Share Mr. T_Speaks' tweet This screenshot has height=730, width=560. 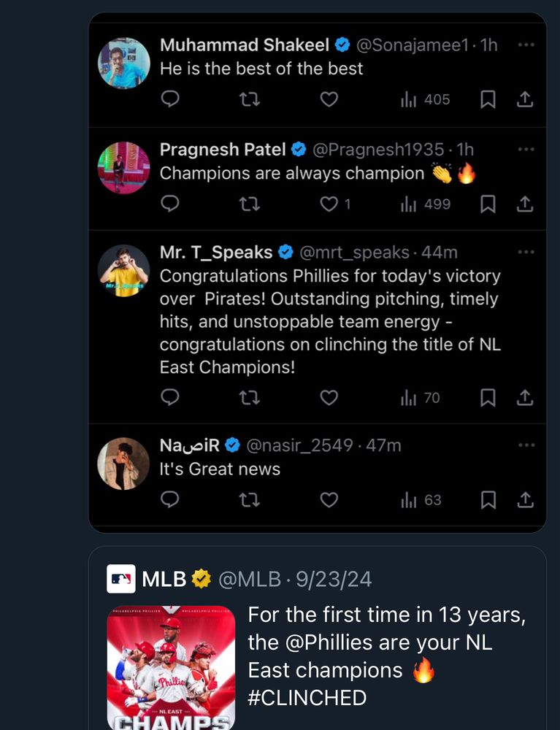point(525,398)
